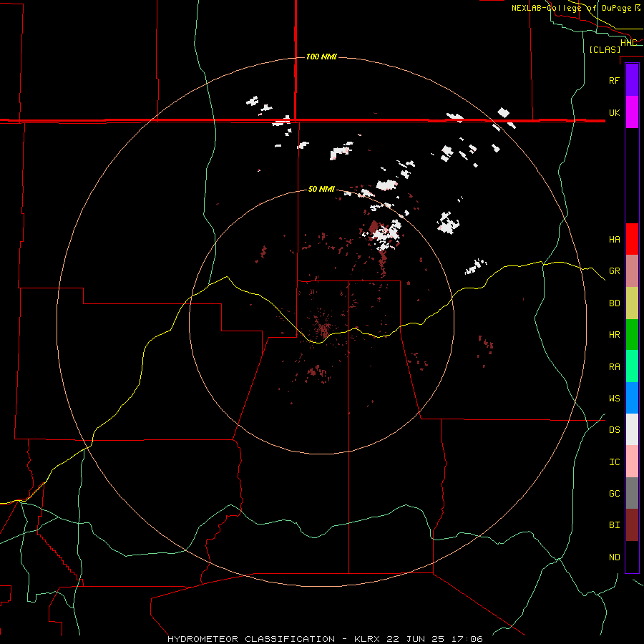Click the HR dark green legend swatch
Viewport: 644px width, 644px height.
[632, 334]
